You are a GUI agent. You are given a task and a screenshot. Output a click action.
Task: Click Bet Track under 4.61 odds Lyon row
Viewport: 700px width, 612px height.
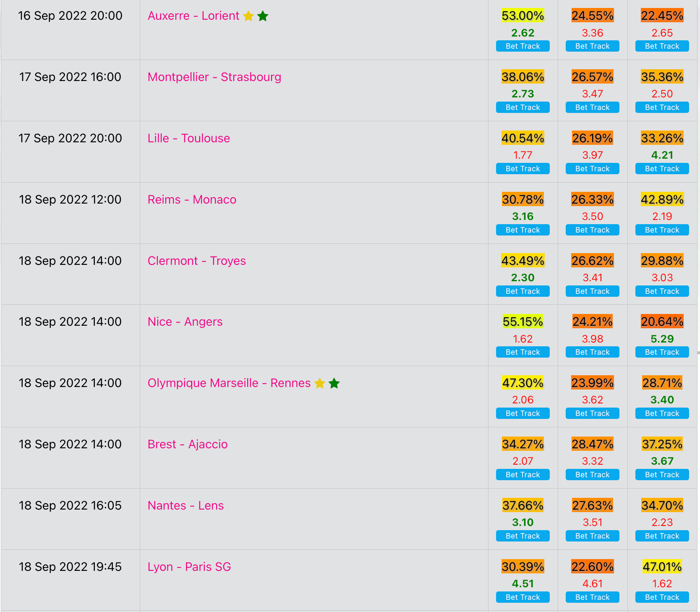[593, 597]
